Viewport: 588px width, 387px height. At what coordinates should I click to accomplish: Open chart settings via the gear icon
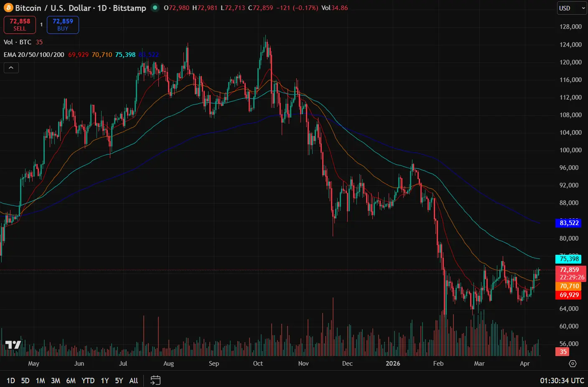573,364
